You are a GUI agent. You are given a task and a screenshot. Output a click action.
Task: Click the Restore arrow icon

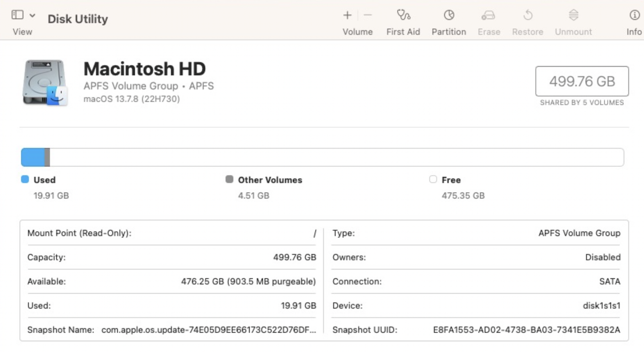[x=528, y=15]
